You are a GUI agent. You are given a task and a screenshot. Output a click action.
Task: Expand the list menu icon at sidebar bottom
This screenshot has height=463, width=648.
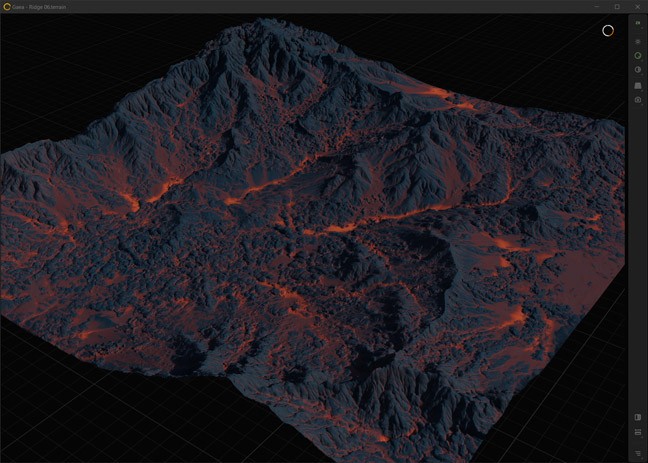pyautogui.click(x=638, y=453)
